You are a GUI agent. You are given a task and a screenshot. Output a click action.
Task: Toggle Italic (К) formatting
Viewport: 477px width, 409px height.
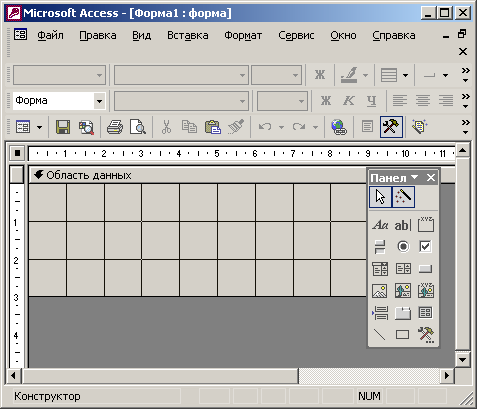click(349, 101)
